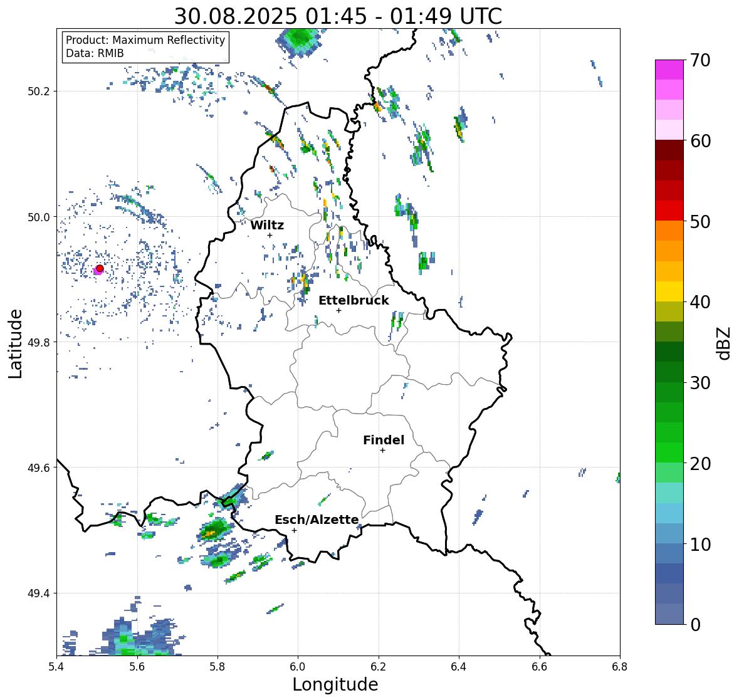The height and width of the screenshot is (700, 739).
Task: Click the 49.4 latitude tick label
Action: tap(39, 593)
